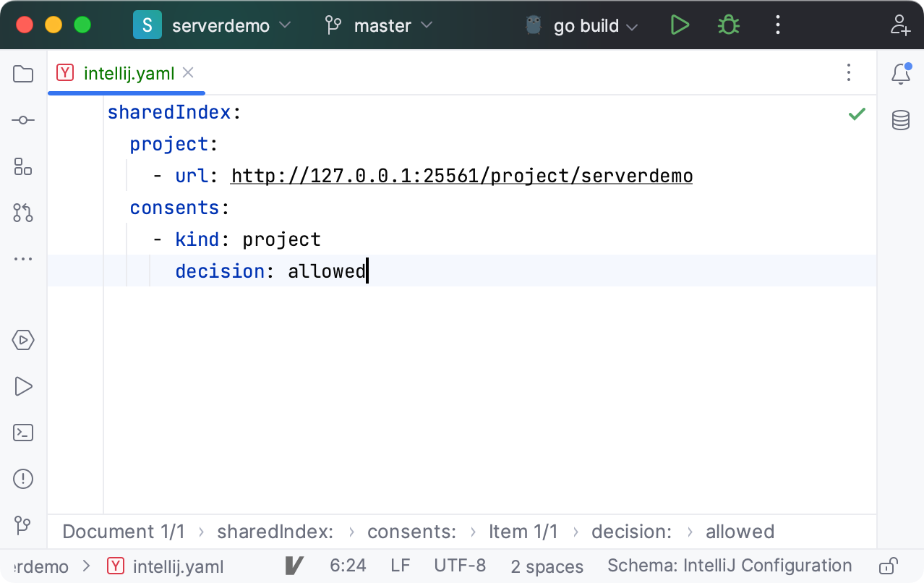Follow the serverdemo project URL link
The height and width of the screenshot is (583, 924).
pos(461,175)
